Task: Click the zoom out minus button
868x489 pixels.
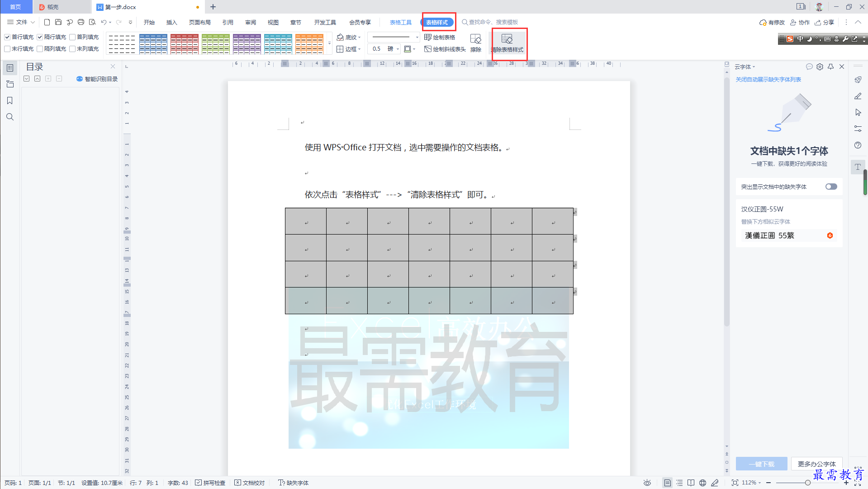Action: click(768, 483)
